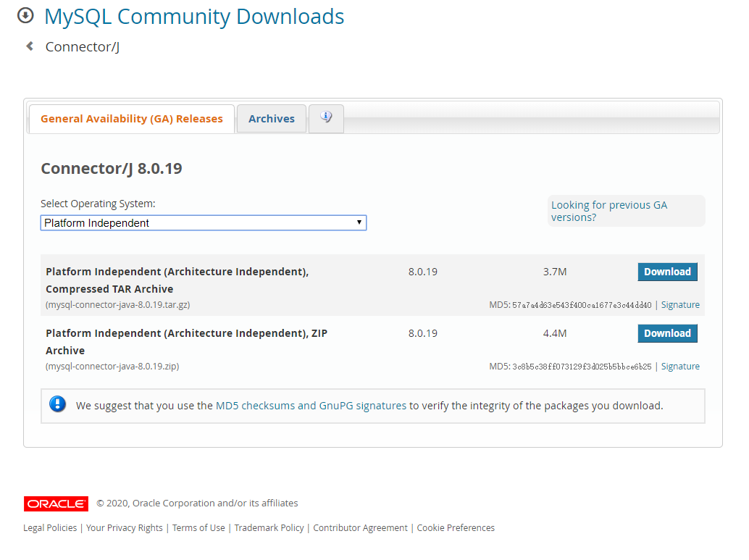Click Platform Independent ZIP Archive title
This screenshot has width=749, height=560.
click(x=186, y=342)
